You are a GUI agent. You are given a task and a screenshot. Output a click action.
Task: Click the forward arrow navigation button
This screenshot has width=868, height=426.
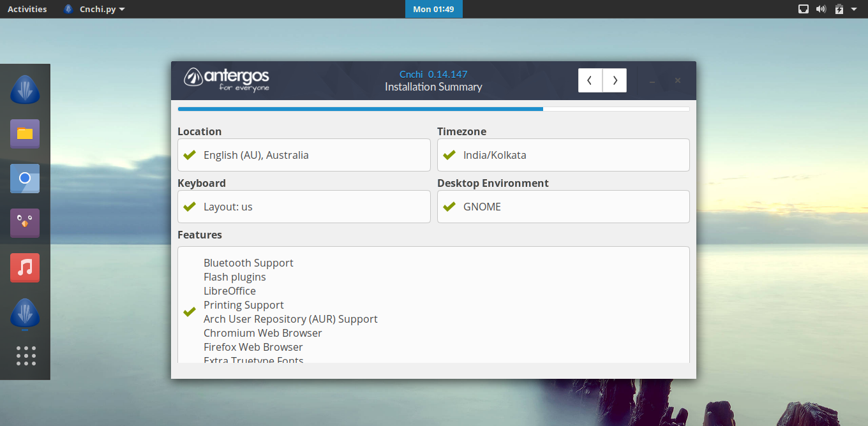click(x=615, y=80)
